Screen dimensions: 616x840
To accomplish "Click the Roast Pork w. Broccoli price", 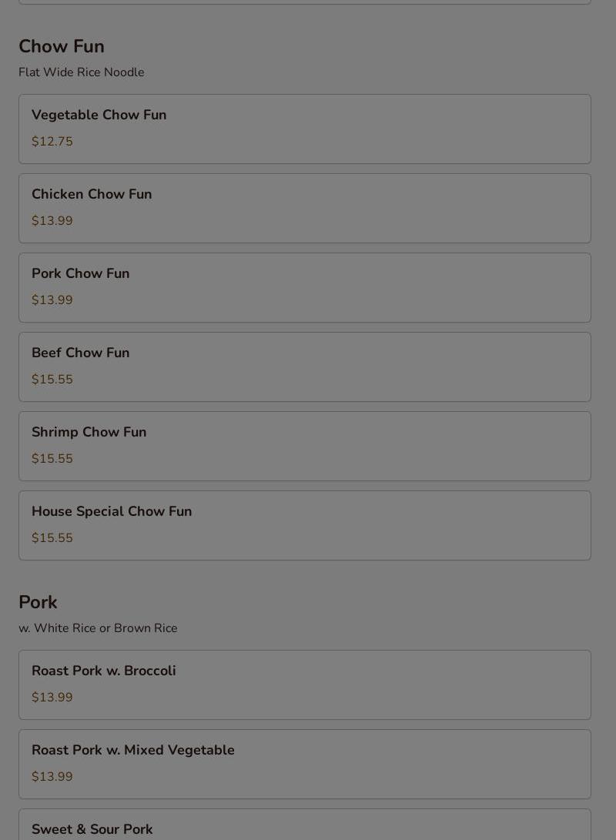I will pos(52,698).
